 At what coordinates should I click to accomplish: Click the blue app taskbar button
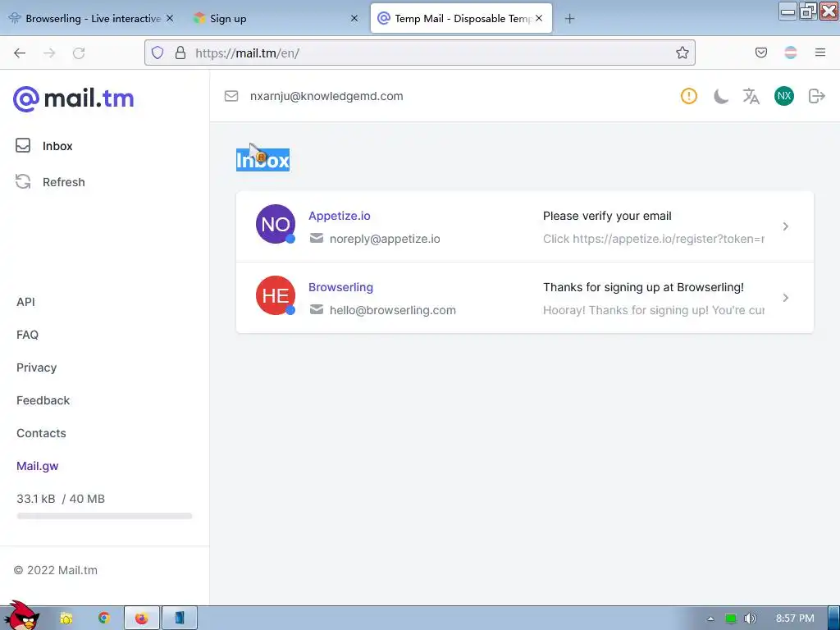click(180, 619)
